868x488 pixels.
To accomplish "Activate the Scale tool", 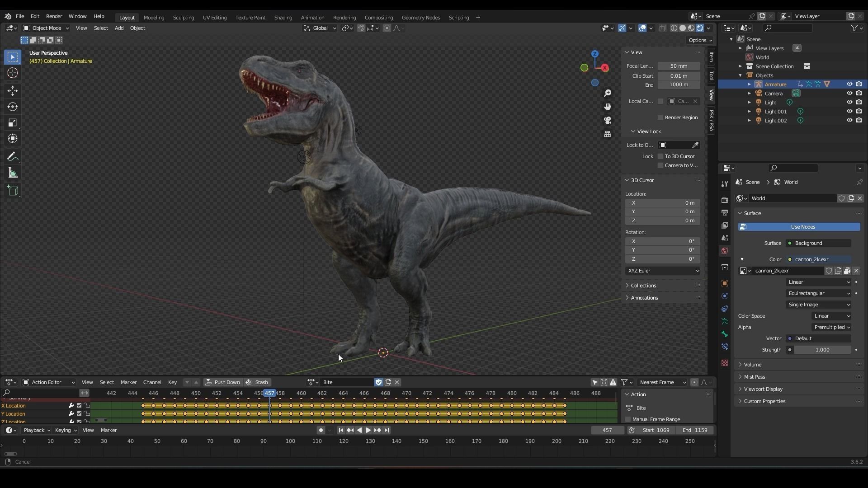I will (x=13, y=123).
